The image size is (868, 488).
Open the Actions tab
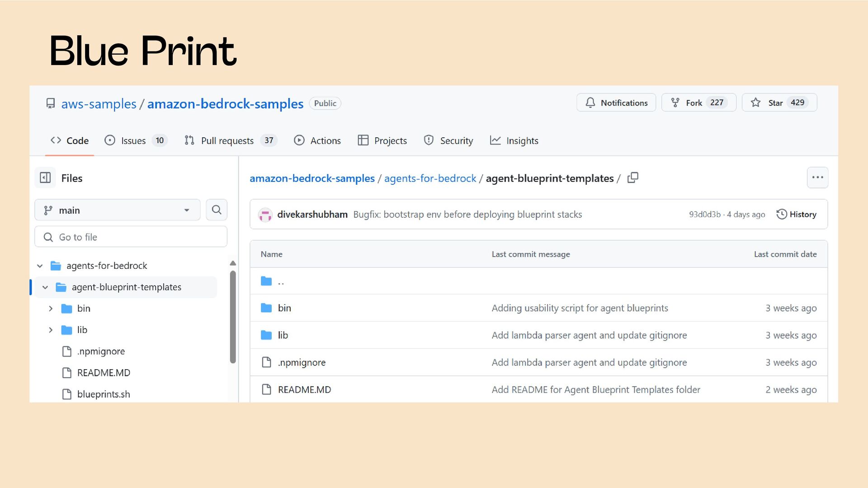317,141
